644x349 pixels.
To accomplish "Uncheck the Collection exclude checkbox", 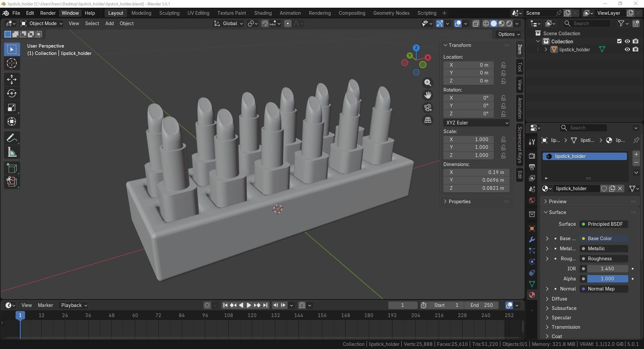I will (x=619, y=41).
